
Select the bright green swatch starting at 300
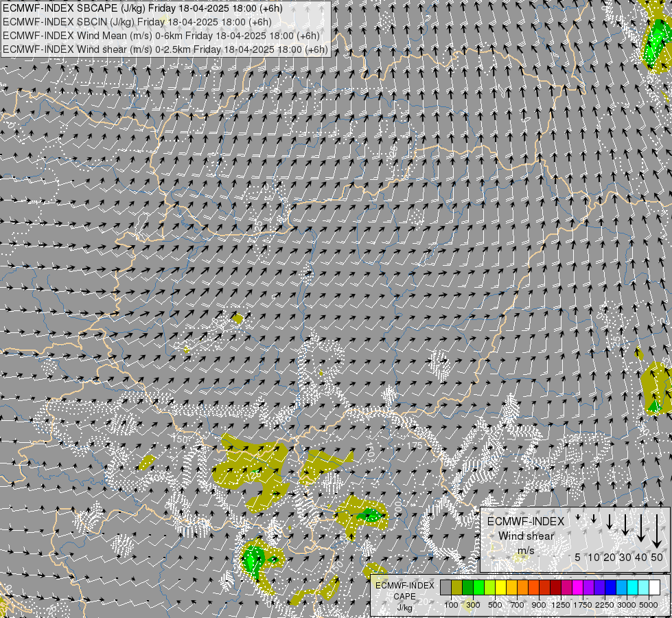pos(478,587)
